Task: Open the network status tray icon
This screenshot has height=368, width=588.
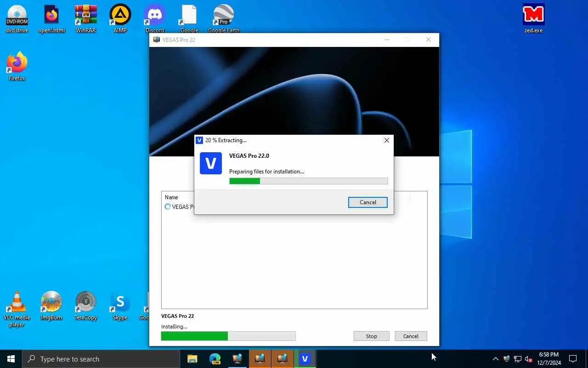Action: [518, 359]
